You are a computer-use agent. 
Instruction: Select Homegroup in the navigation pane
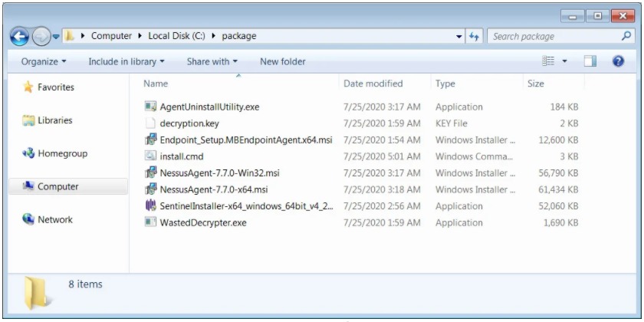tap(62, 153)
